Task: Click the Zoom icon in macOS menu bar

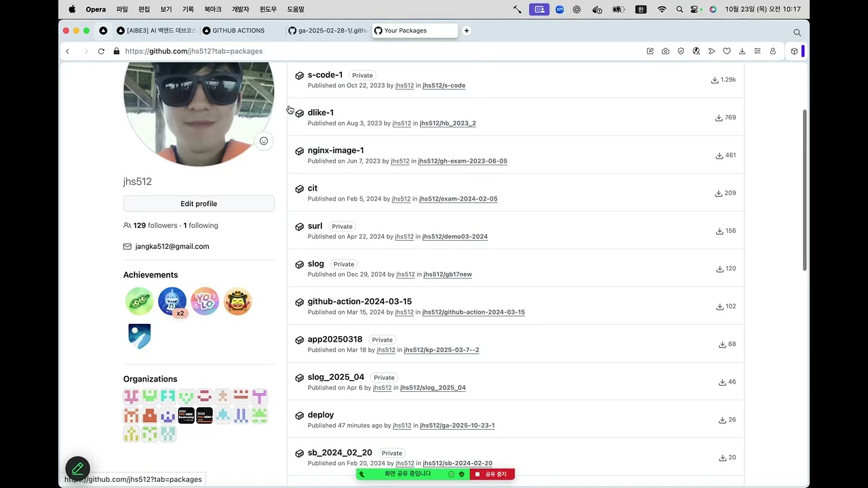Action: tap(559, 9)
